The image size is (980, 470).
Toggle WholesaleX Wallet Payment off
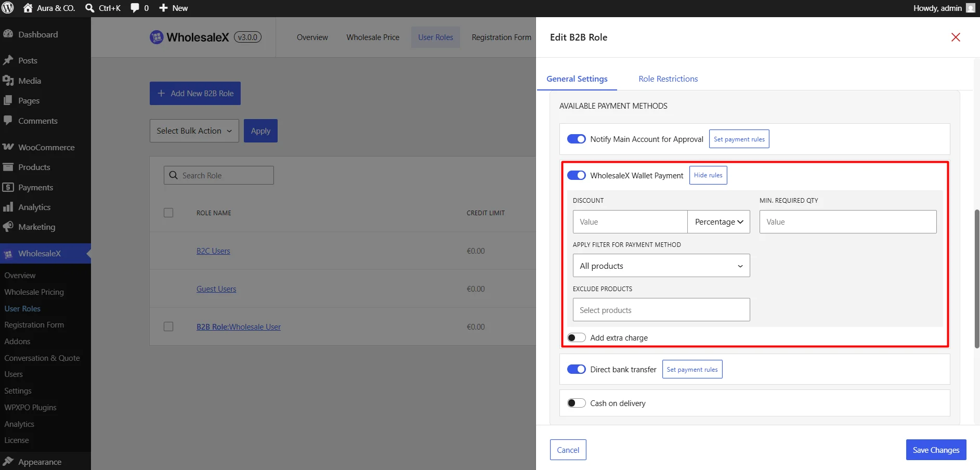coord(576,175)
